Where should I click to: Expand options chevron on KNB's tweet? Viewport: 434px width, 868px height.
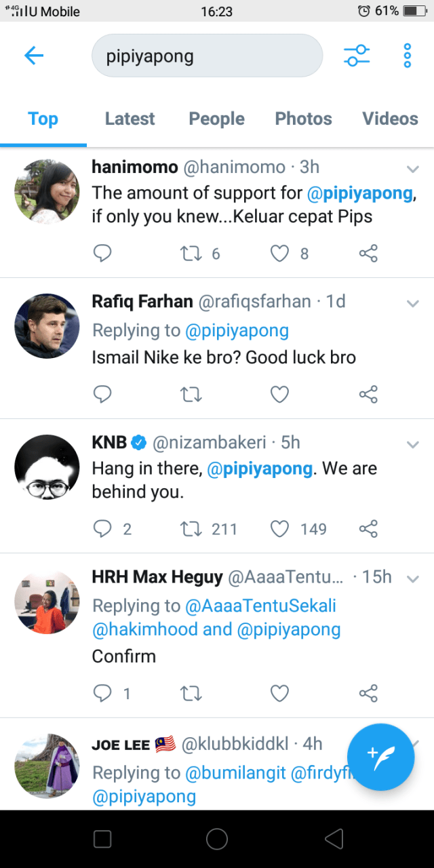tap(412, 444)
